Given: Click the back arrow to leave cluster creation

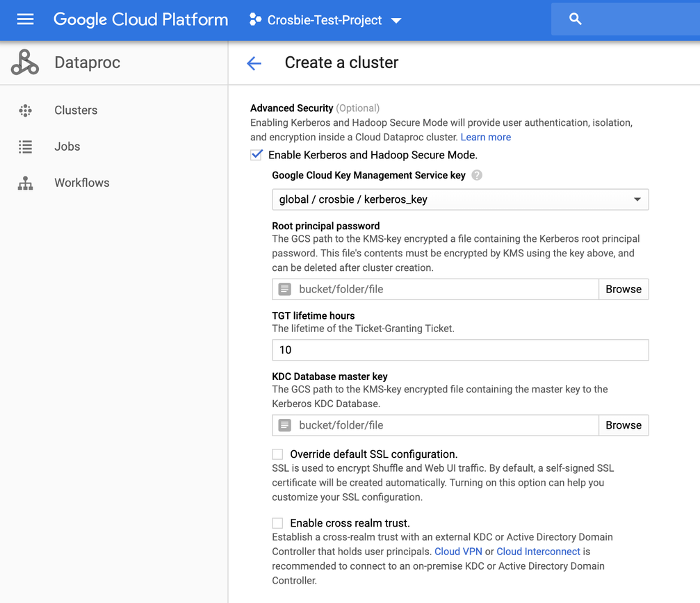Looking at the screenshot, I should coord(254,63).
